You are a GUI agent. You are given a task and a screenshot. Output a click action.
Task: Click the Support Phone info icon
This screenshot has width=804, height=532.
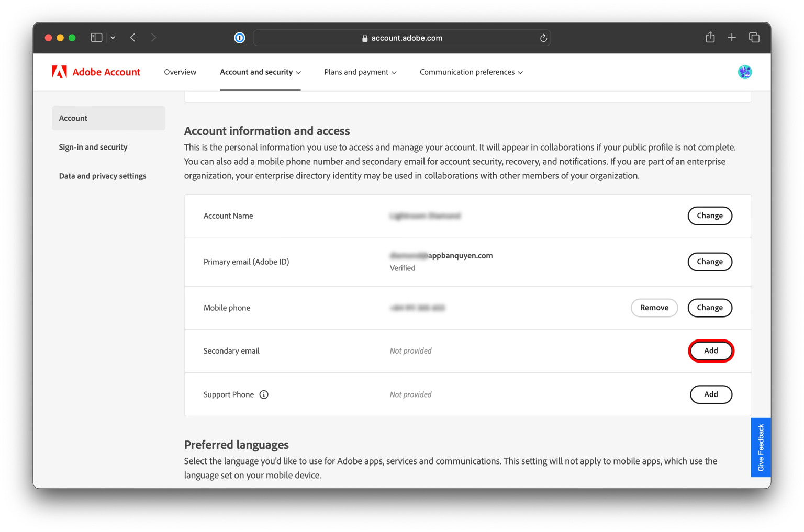264,394
